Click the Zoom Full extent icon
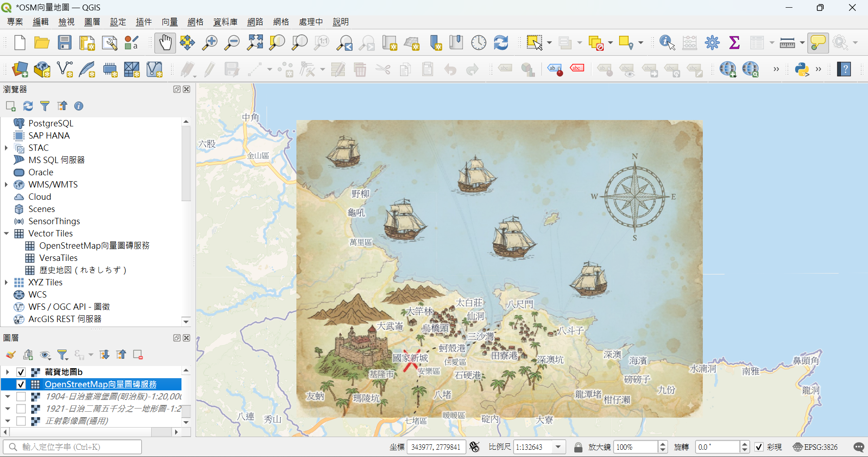This screenshot has height=457, width=868. pos(255,43)
